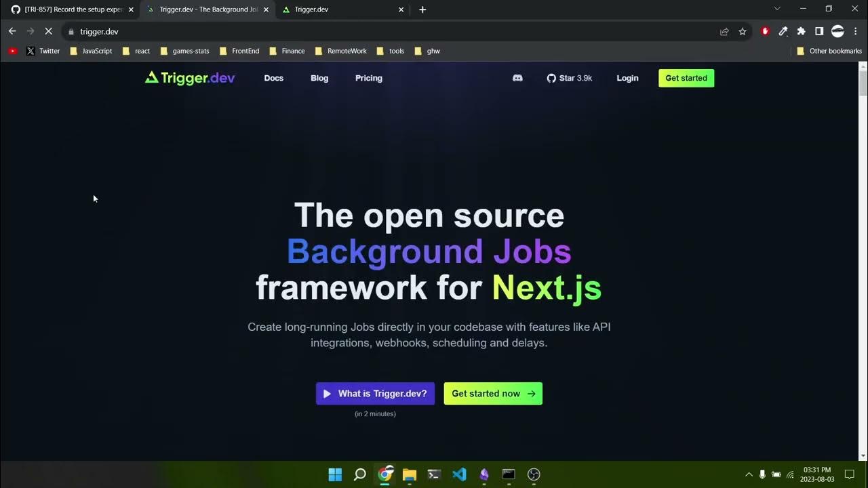
Task: Open the OBS Studio taskbar icon
Action: click(534, 474)
